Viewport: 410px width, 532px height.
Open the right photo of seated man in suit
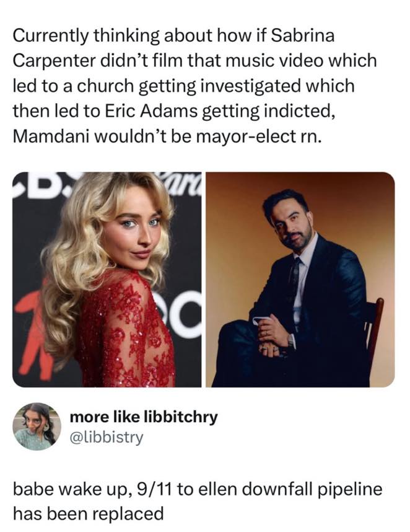tap(300, 279)
